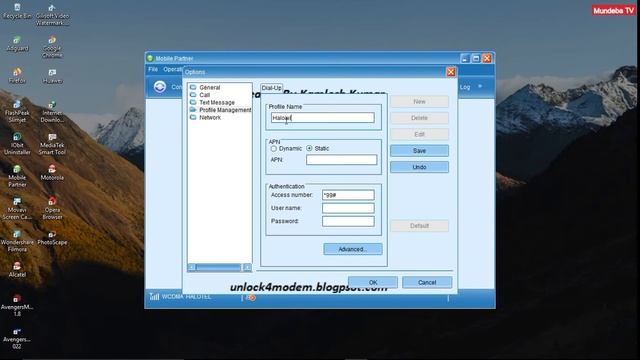The image size is (640, 360).
Task: Open the Advanced settings button
Action: pyautogui.click(x=353, y=249)
